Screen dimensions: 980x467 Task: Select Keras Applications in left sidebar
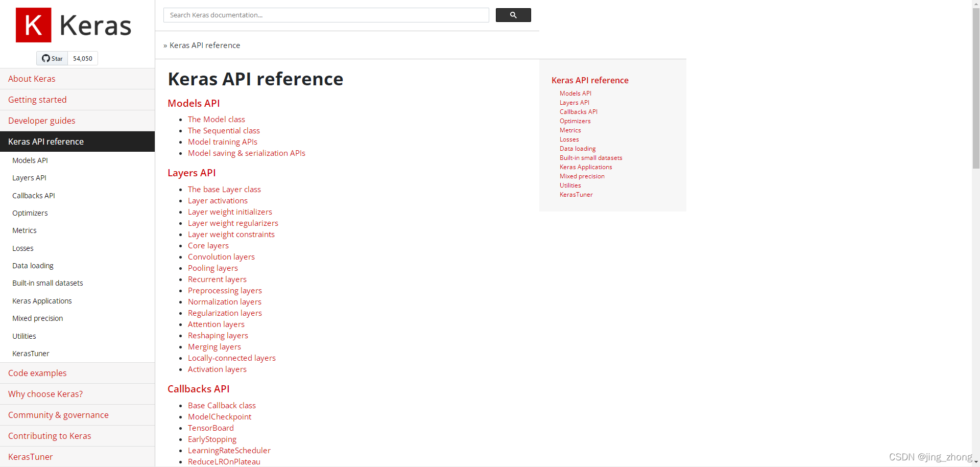tap(42, 301)
